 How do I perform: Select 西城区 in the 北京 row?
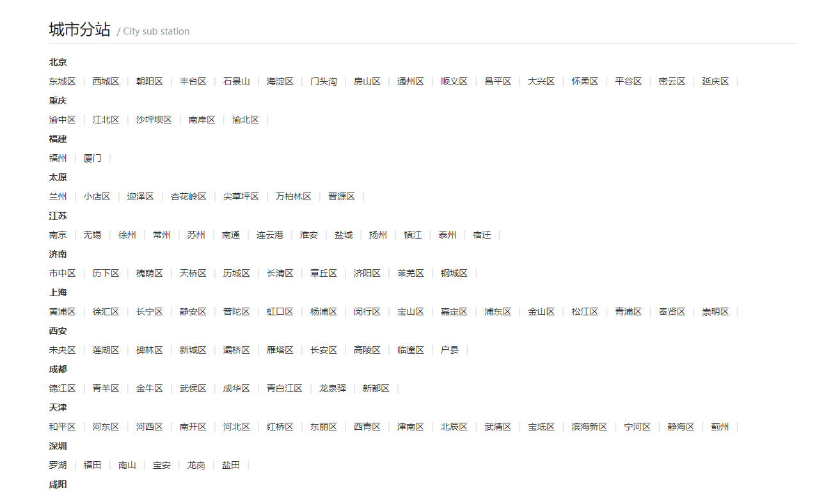tap(106, 81)
